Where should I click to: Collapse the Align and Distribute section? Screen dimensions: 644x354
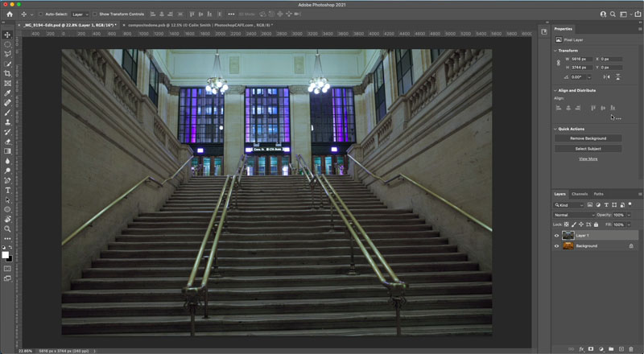pos(555,90)
